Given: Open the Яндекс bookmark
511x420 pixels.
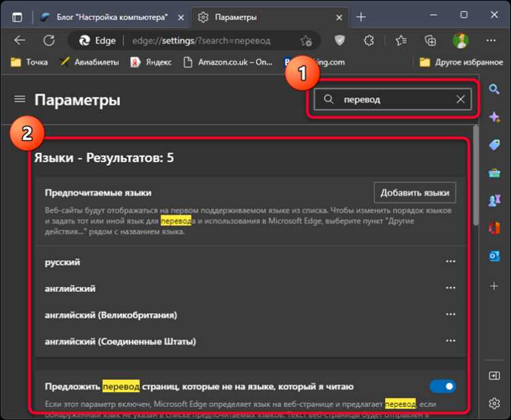Looking at the screenshot, I should [x=151, y=62].
